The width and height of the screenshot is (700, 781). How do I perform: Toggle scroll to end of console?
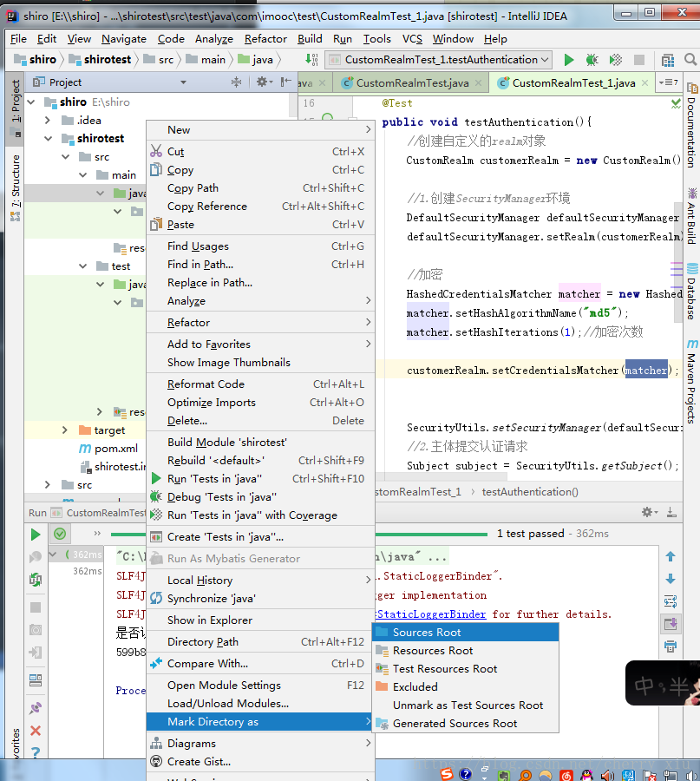(x=671, y=624)
